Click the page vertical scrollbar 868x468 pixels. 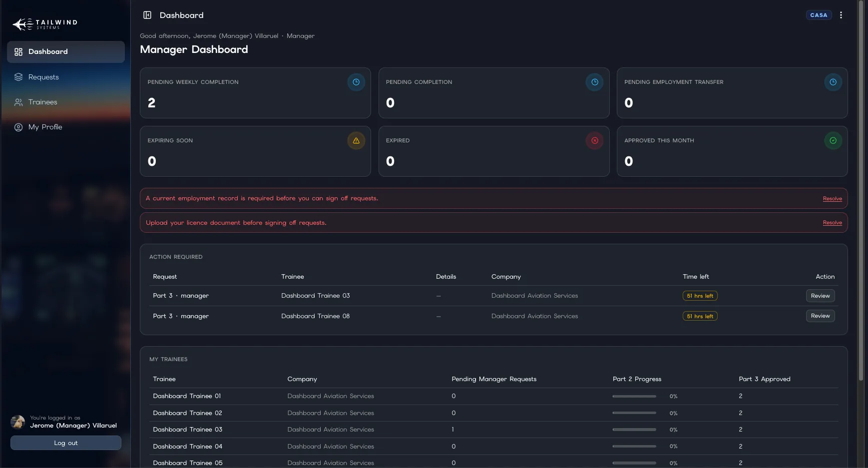pyautogui.click(x=861, y=190)
